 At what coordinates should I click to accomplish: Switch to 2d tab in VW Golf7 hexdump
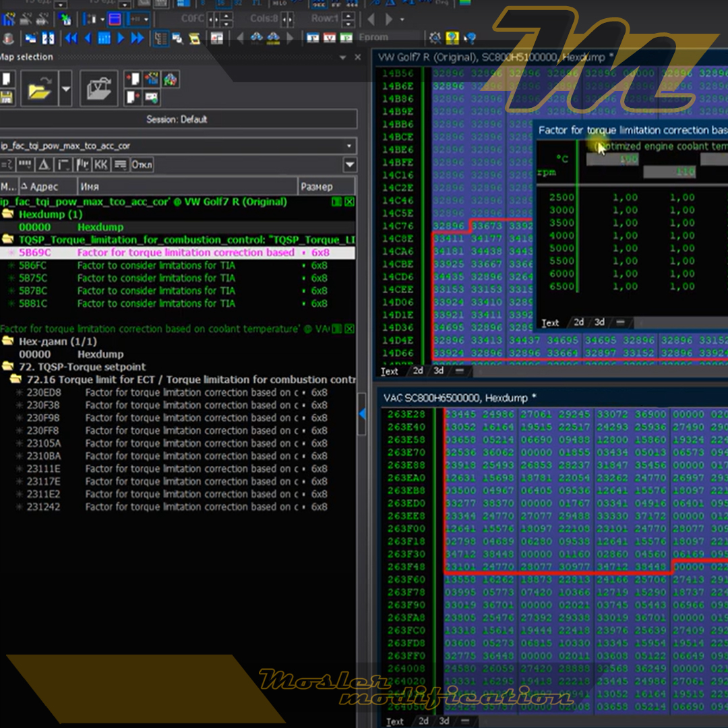pos(418,371)
